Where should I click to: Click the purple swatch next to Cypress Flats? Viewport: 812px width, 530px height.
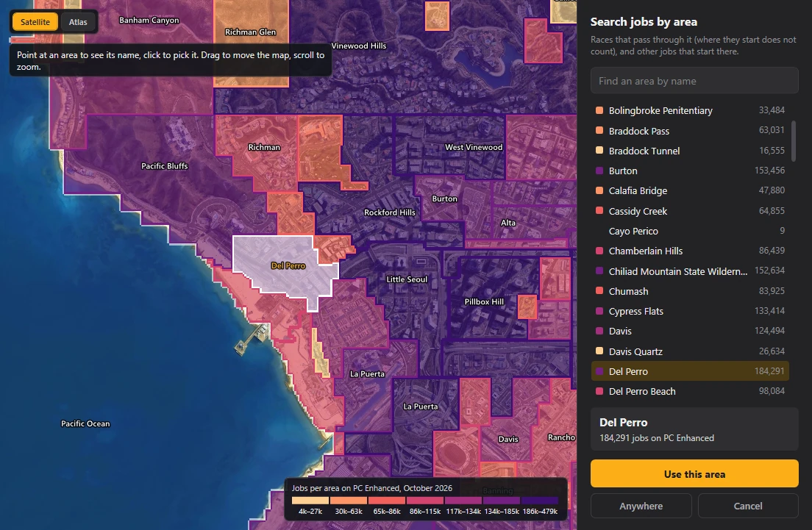pos(599,311)
